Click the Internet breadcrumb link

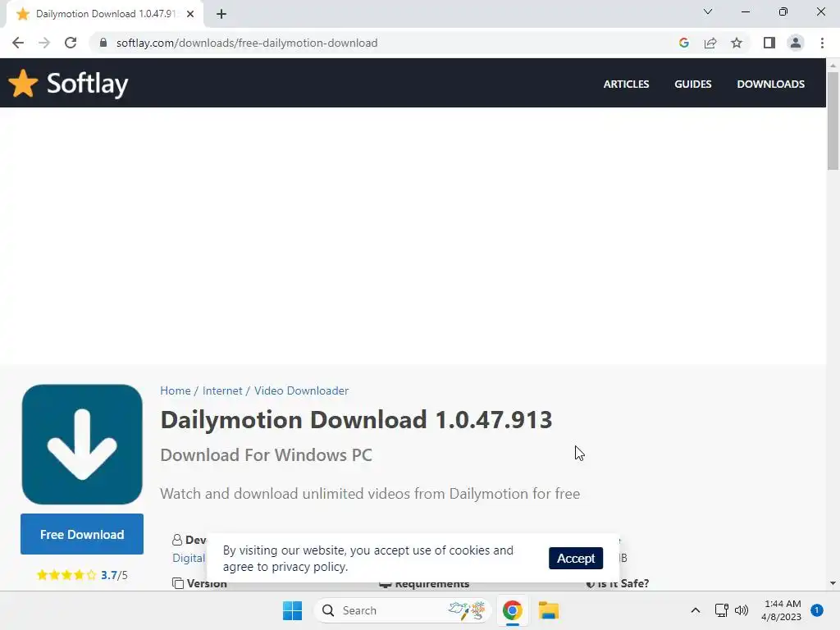(222, 390)
